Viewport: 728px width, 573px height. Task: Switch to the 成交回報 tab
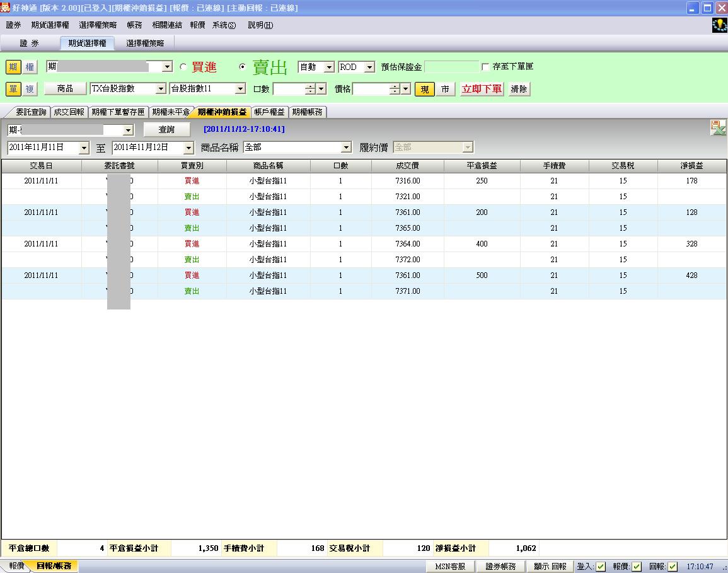69,112
